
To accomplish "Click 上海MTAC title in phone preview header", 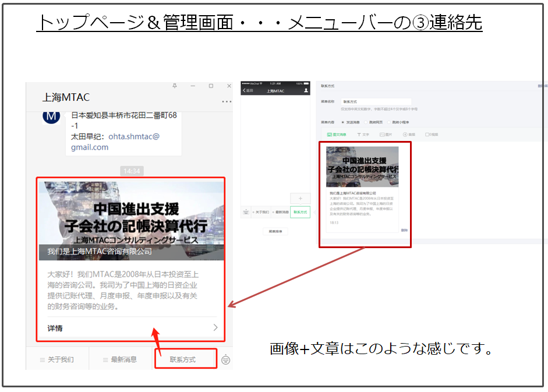I will pyautogui.click(x=275, y=91).
